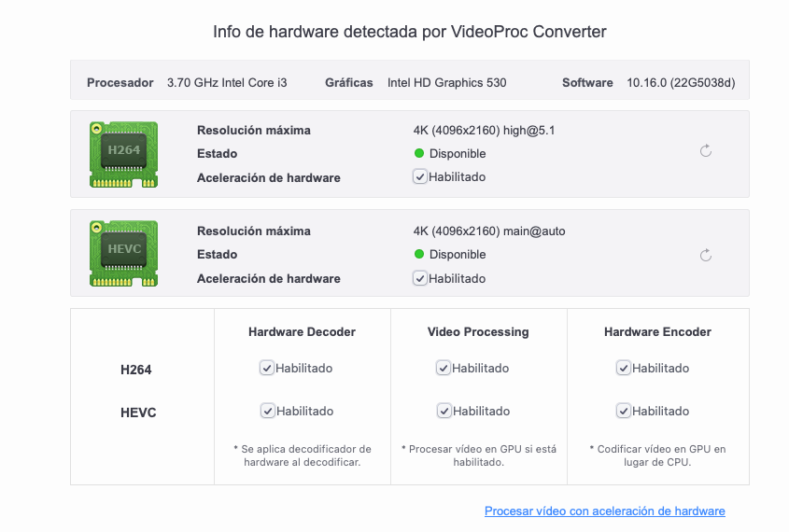Click the Video Processing column header

pyautogui.click(x=478, y=332)
